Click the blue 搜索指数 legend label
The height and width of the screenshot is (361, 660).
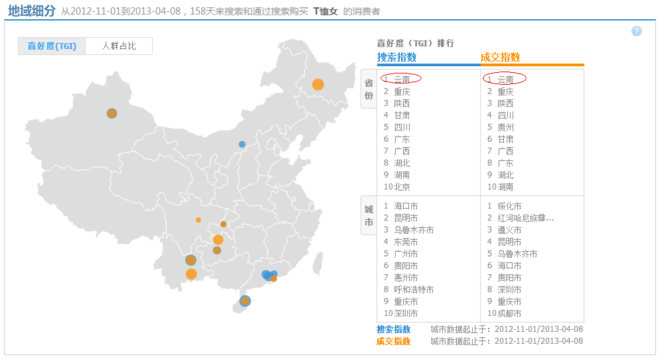393,329
